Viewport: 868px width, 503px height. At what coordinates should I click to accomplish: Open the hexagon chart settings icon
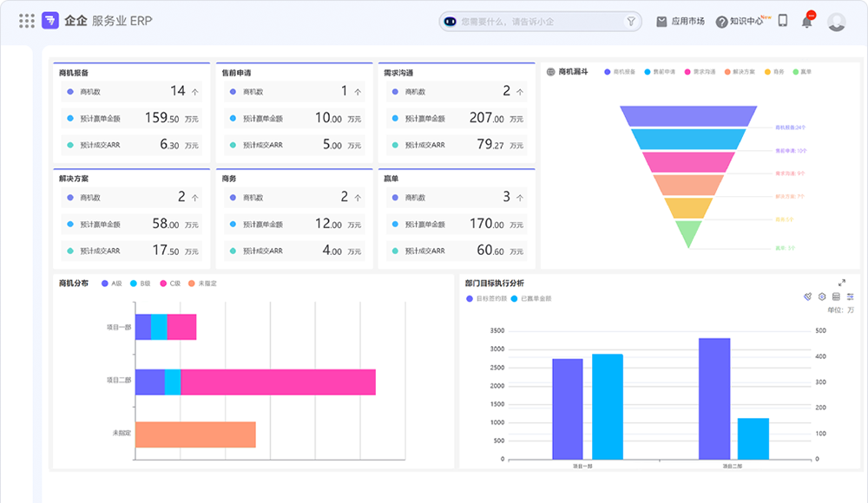[822, 297]
